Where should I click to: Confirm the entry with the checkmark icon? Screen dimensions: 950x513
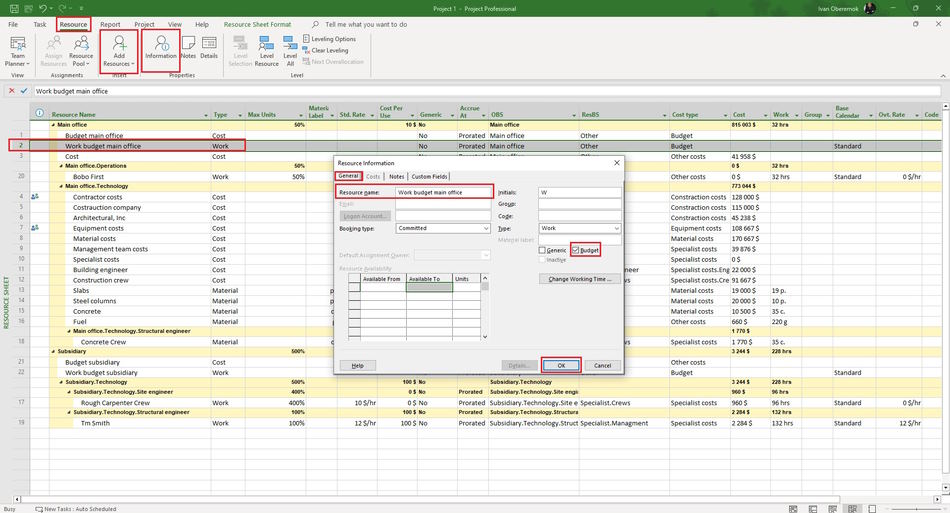click(24, 91)
